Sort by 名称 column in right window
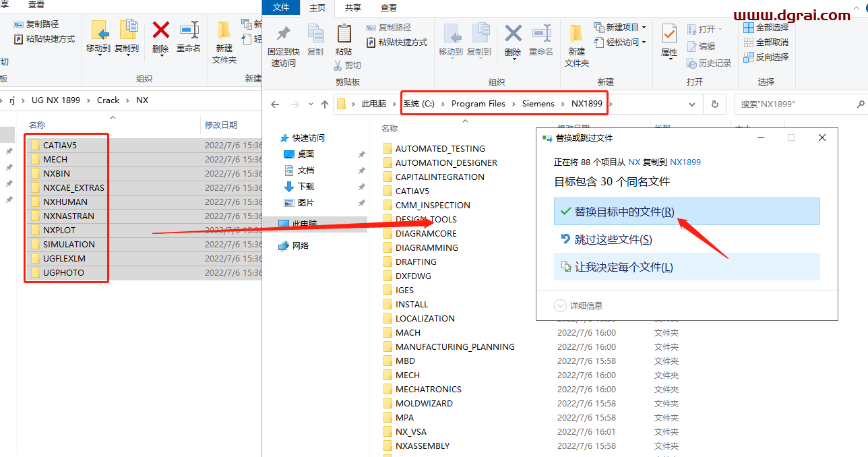868x457 pixels. (x=390, y=128)
